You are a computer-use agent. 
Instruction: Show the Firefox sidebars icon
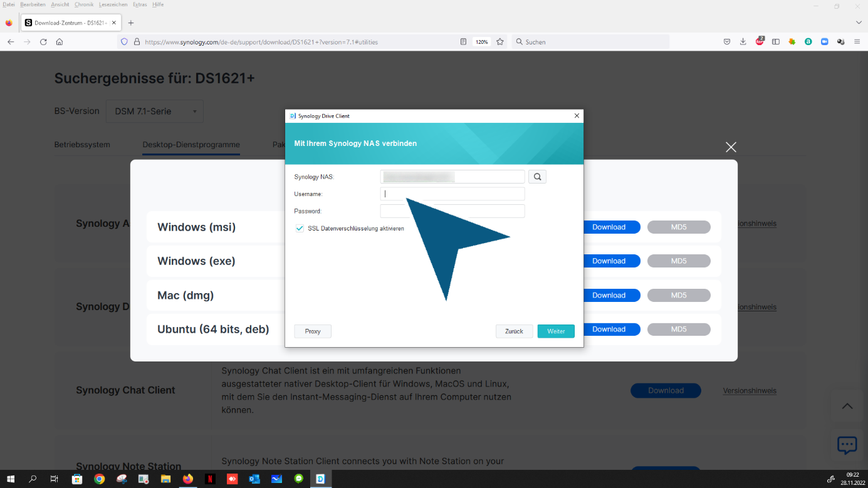point(776,42)
